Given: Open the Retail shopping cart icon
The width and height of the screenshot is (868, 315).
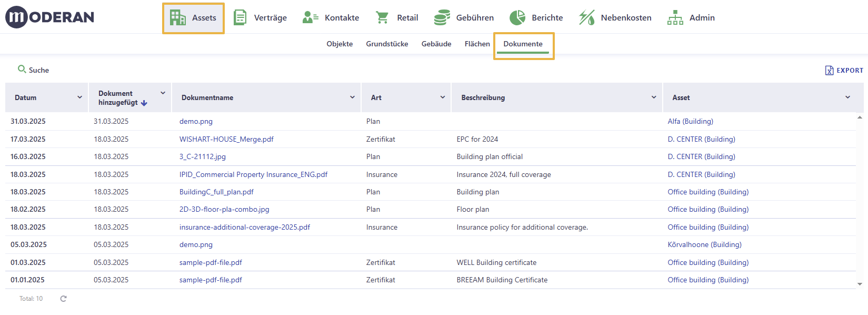Looking at the screenshot, I should (382, 17).
